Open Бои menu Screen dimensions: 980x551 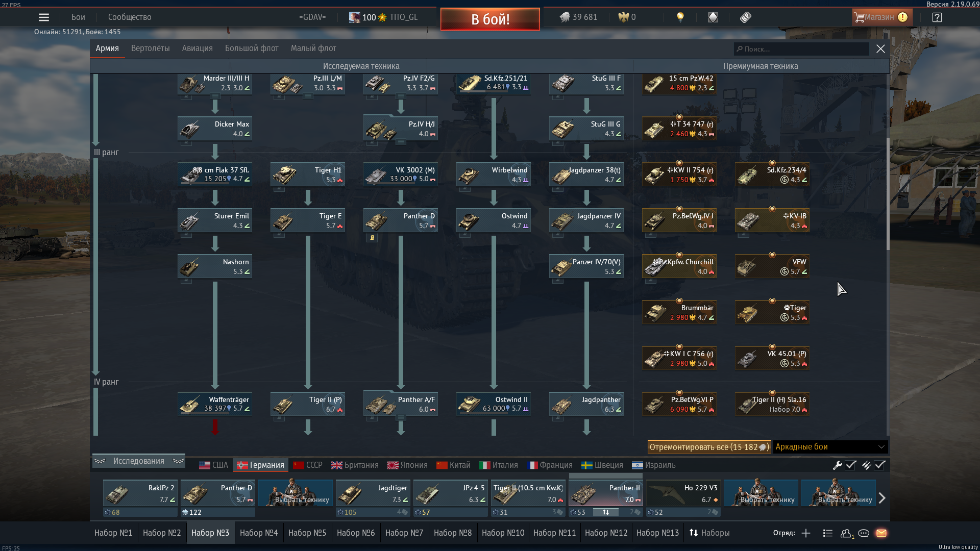78,17
